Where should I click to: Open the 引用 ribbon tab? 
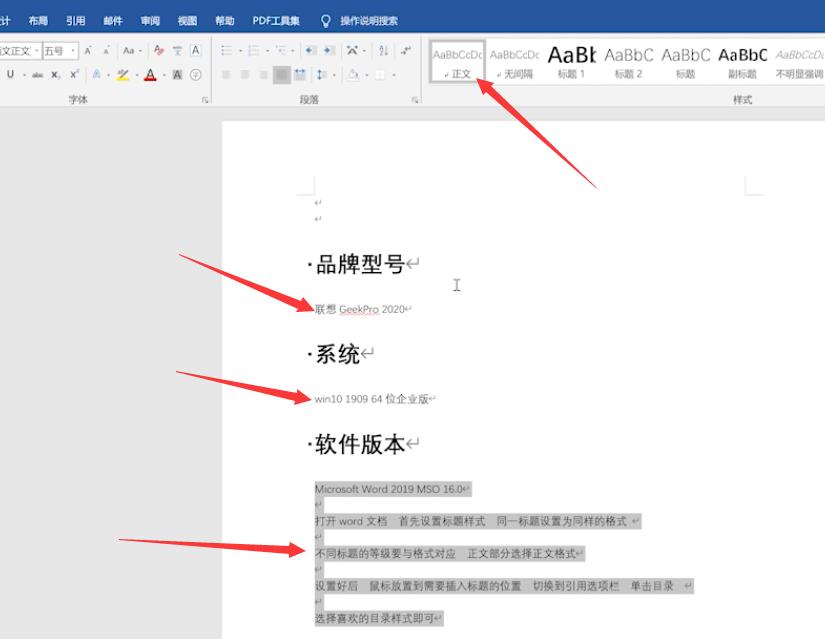75,21
